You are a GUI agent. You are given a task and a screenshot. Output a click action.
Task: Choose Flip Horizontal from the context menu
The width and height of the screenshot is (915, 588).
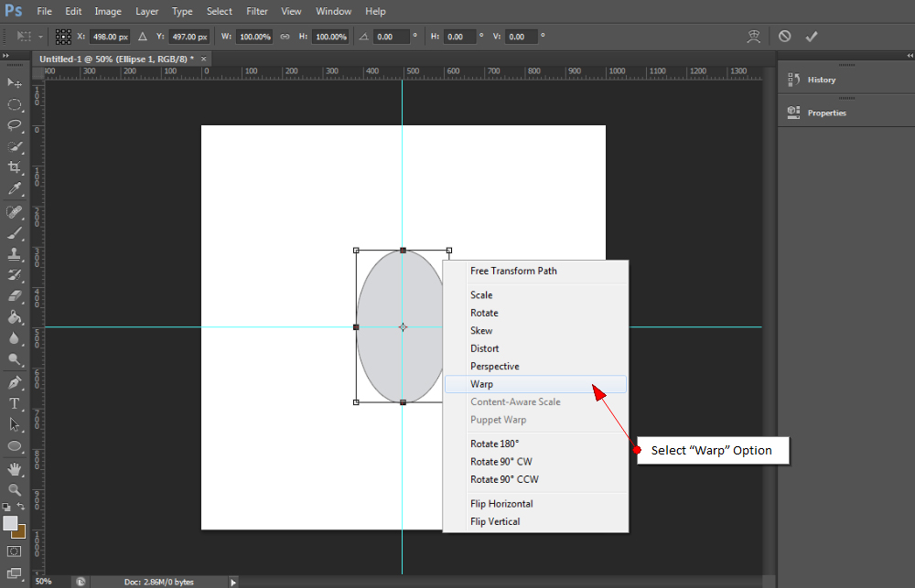(501, 503)
